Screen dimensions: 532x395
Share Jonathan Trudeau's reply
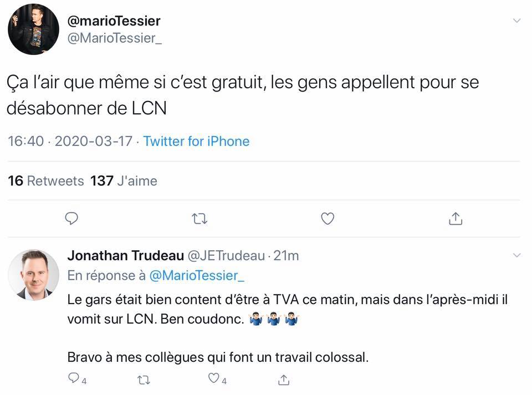[284, 379]
